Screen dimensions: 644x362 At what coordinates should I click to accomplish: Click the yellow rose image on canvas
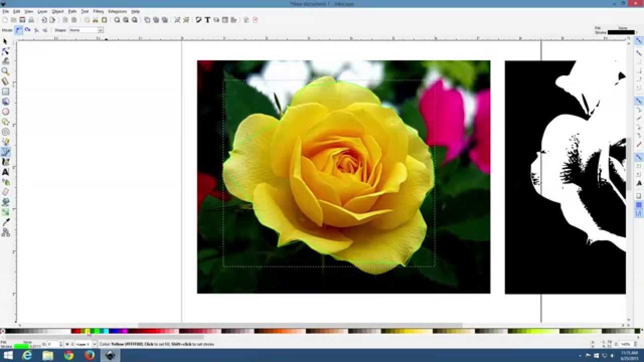tap(343, 177)
